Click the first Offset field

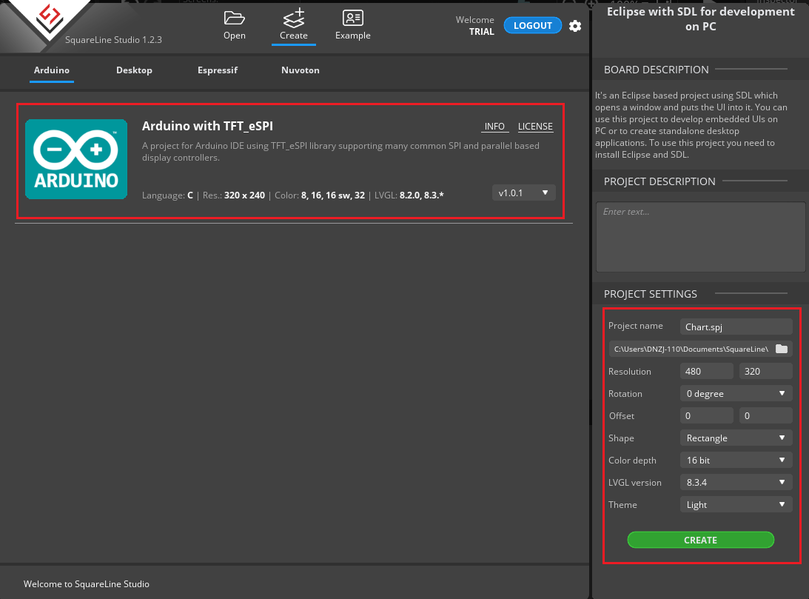[x=706, y=416]
